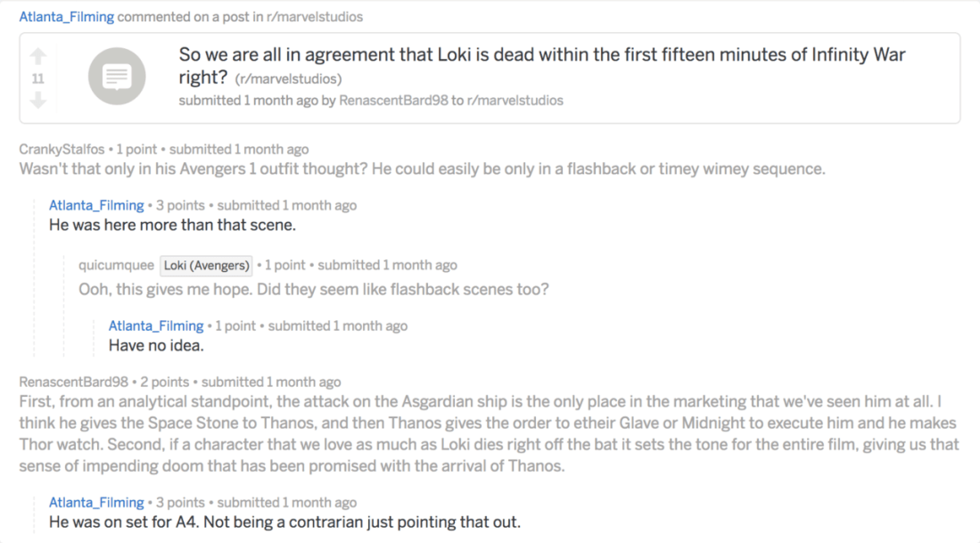
Task: Open RenascentBard98 comment author name
Action: click(73, 382)
